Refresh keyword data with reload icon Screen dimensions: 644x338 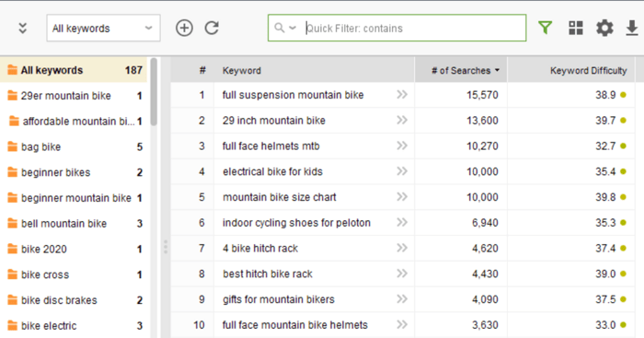click(x=212, y=28)
